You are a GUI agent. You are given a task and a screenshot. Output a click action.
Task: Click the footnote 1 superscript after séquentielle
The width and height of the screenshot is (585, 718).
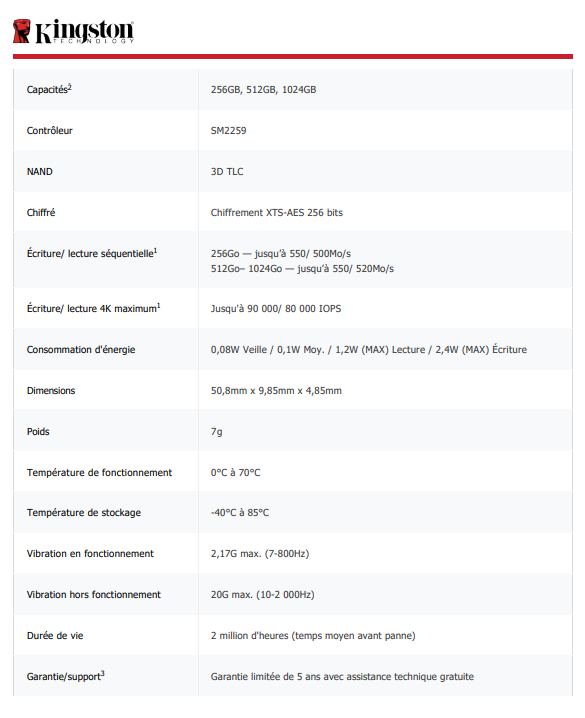point(156,250)
